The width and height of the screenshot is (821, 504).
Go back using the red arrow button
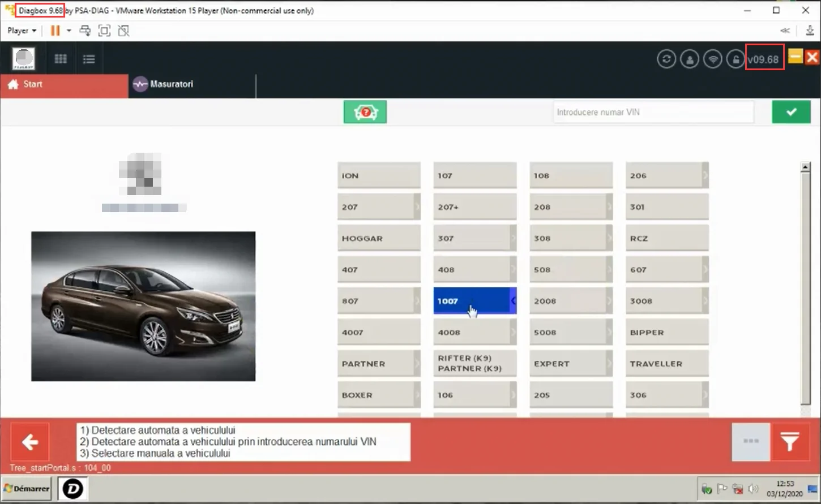tap(30, 442)
